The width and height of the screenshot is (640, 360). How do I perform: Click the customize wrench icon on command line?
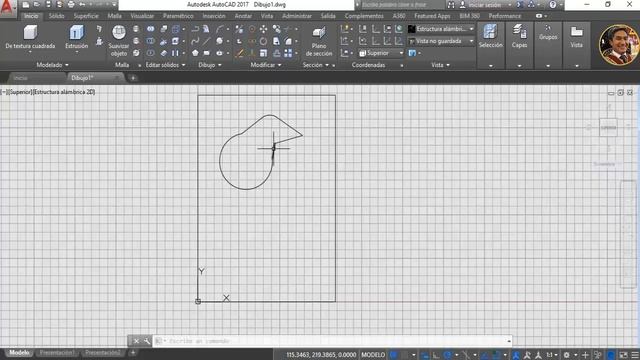pos(147,341)
